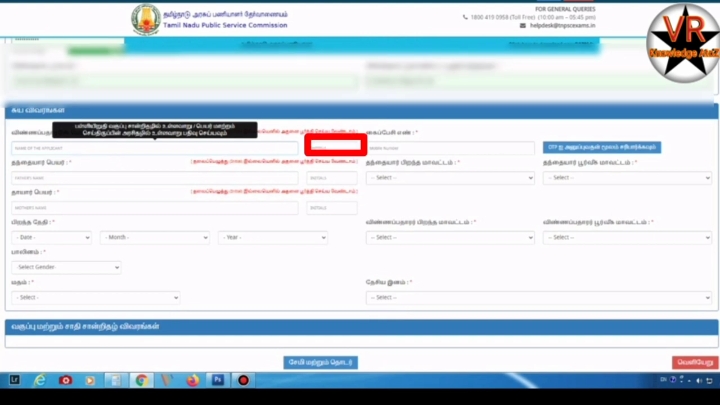720x405 pixels.
Task: Open the Date dropdown for birth date
Action: pyautogui.click(x=51, y=237)
